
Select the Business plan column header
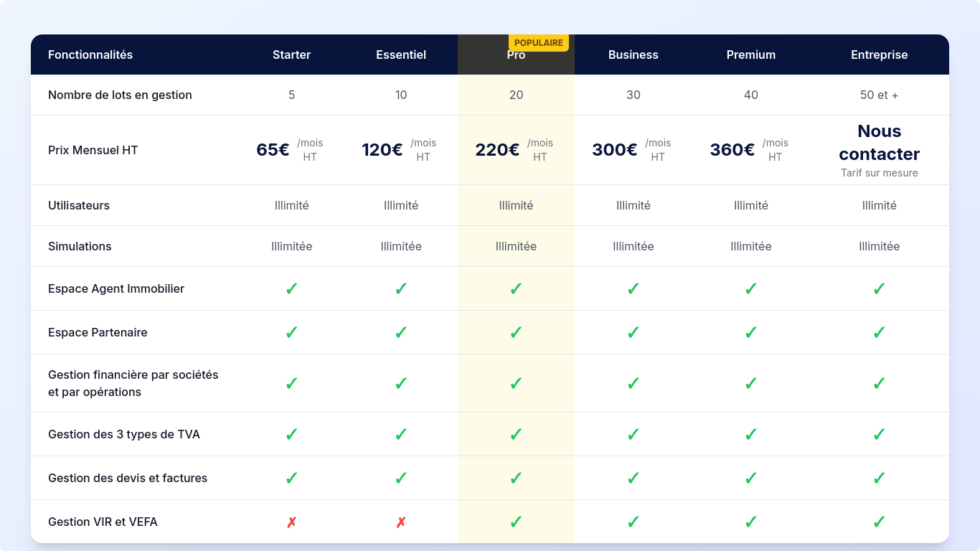pyautogui.click(x=633, y=55)
